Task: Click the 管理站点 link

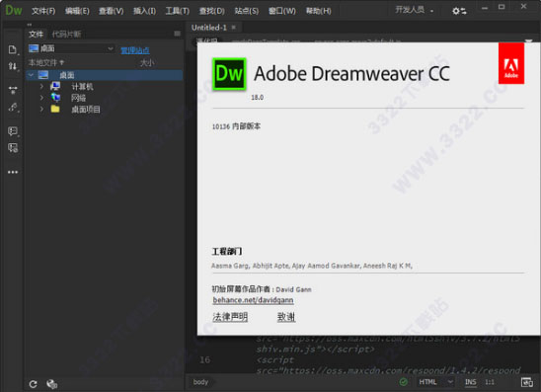Action: pos(135,50)
